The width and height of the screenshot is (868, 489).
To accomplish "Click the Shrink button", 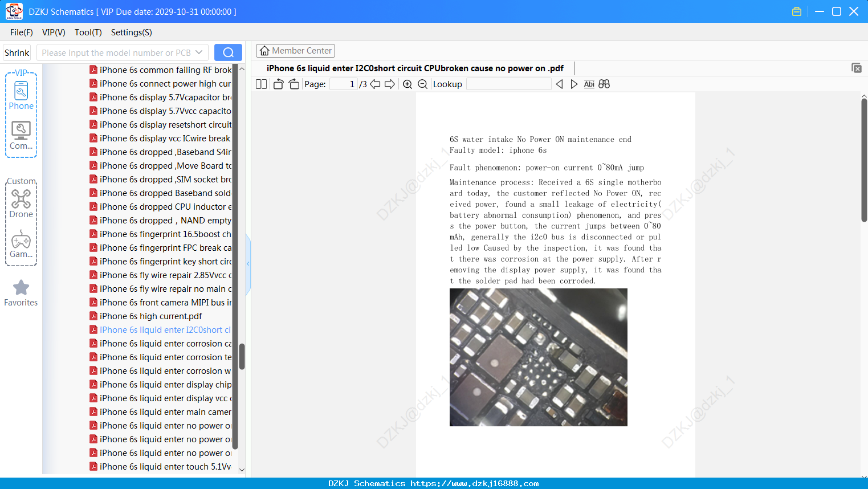I will point(17,52).
